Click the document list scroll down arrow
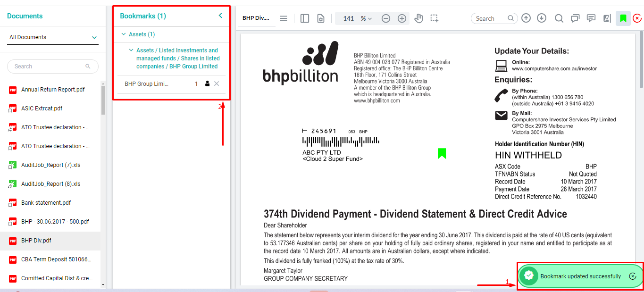The image size is (644, 292). (103, 285)
